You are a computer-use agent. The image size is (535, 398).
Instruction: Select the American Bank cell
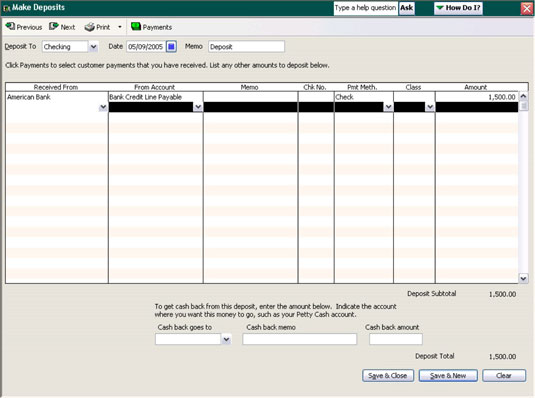coord(57,97)
